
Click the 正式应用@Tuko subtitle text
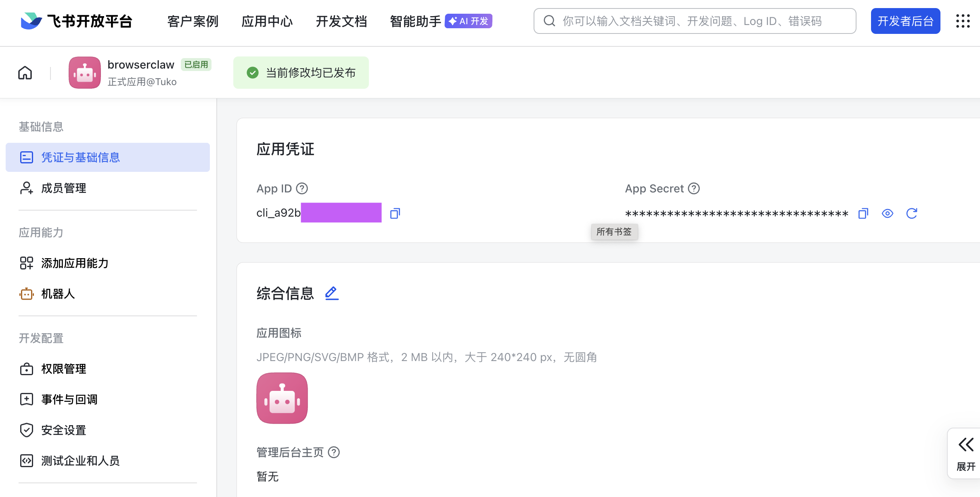(142, 82)
